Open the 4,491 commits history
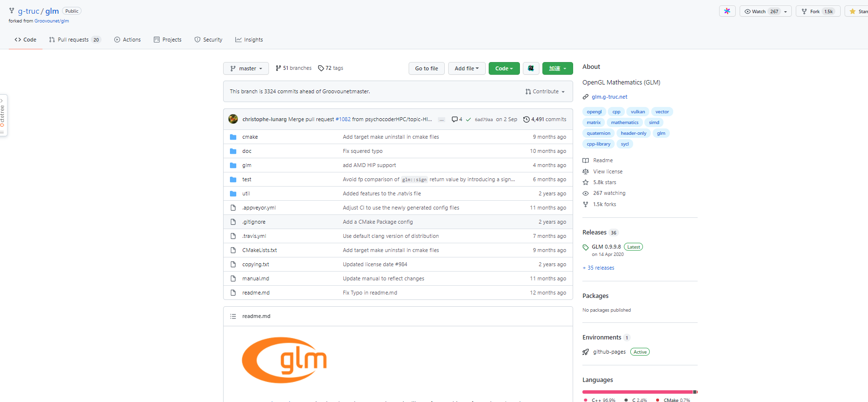The image size is (868, 402). tap(545, 119)
